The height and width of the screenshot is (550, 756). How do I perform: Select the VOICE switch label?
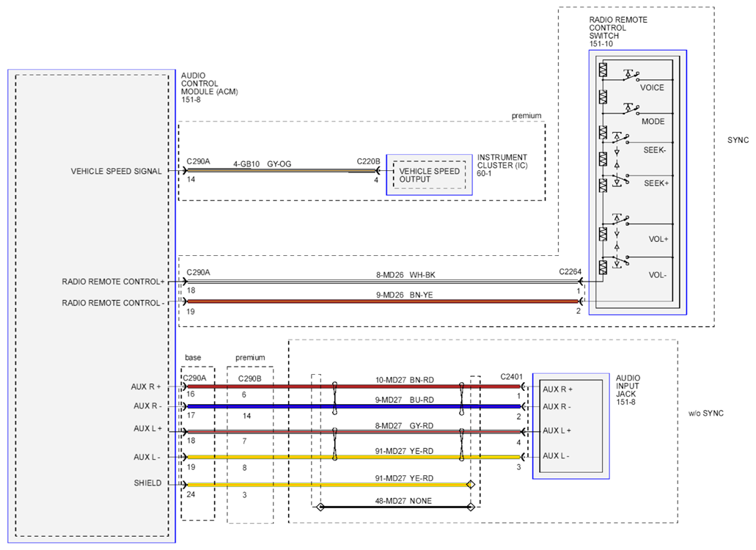[x=652, y=88]
